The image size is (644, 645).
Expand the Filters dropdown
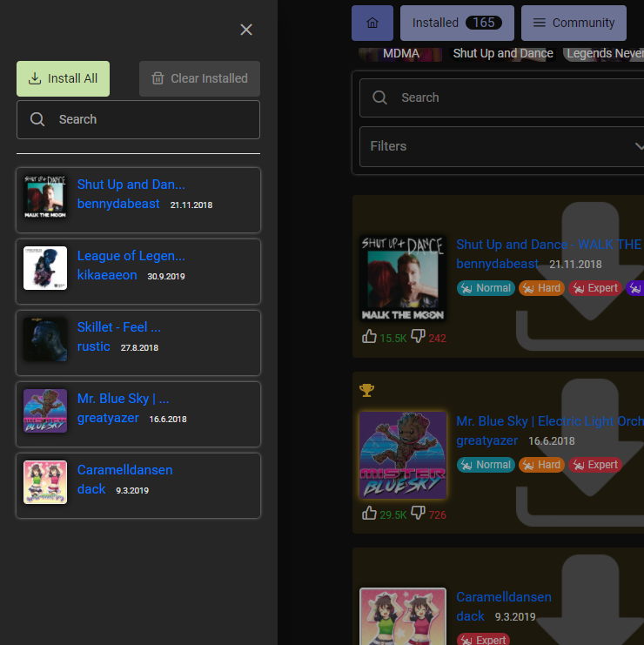(502, 146)
